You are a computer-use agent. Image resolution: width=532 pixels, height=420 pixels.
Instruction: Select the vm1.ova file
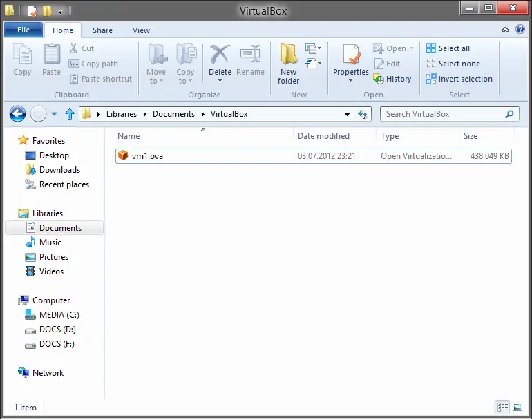313,156
